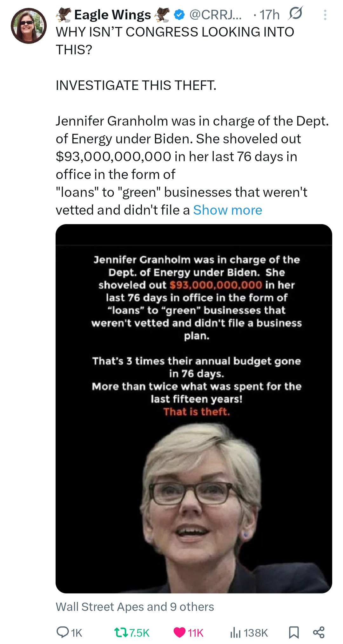Unlike the post with the pink heart
Viewport: 343px width, 644px height.
coord(179,632)
